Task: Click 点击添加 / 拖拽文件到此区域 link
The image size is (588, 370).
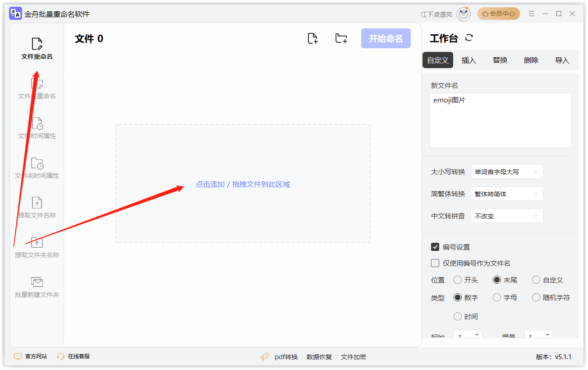Action: coord(243,184)
